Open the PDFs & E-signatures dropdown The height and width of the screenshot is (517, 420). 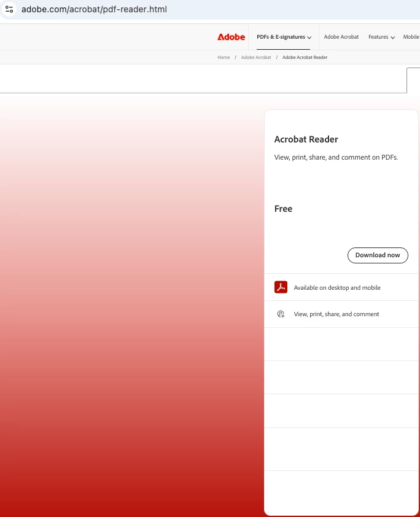tap(284, 37)
